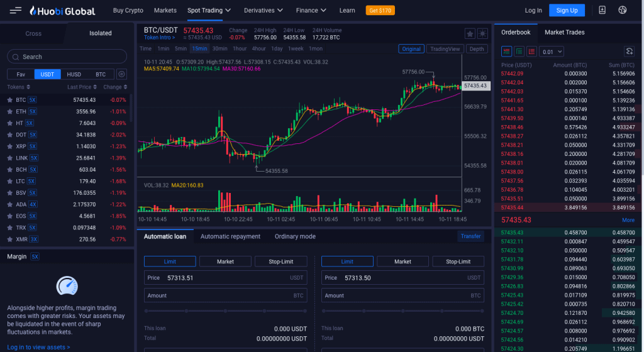Select the Original chart view

pos(411,49)
